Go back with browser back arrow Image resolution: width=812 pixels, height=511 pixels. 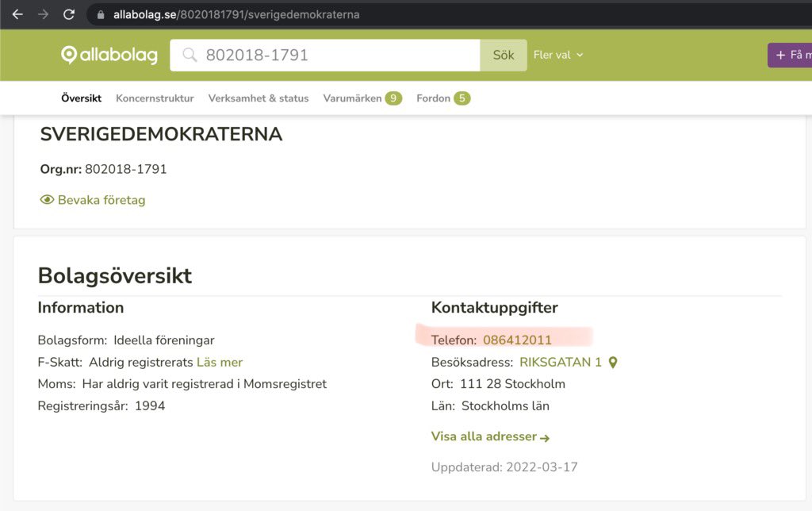pyautogui.click(x=17, y=14)
